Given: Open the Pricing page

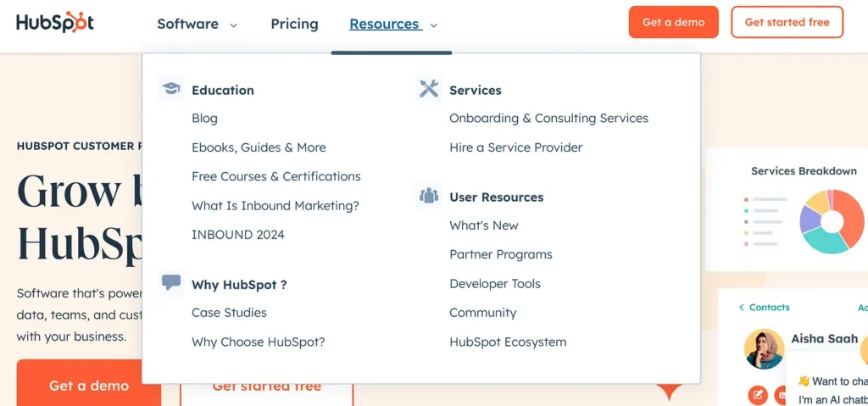Looking at the screenshot, I should tap(294, 25).
